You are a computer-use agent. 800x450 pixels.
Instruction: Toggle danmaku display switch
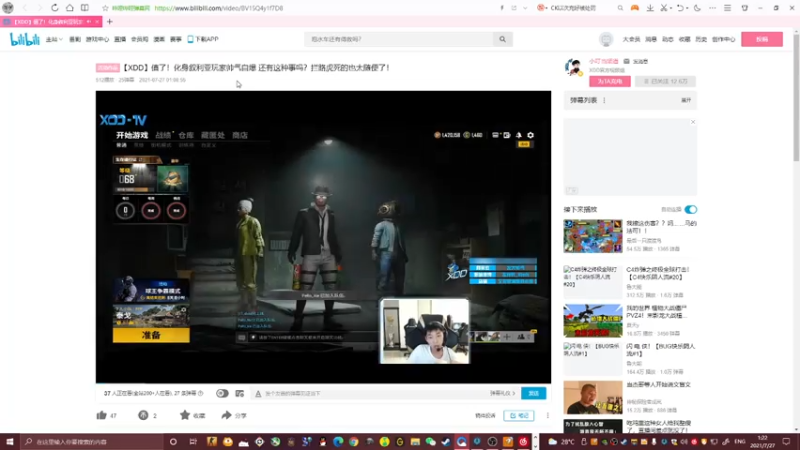(222, 393)
